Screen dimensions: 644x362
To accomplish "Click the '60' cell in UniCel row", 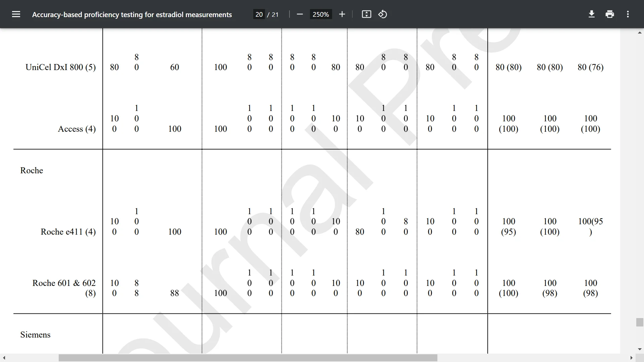I will (174, 67).
